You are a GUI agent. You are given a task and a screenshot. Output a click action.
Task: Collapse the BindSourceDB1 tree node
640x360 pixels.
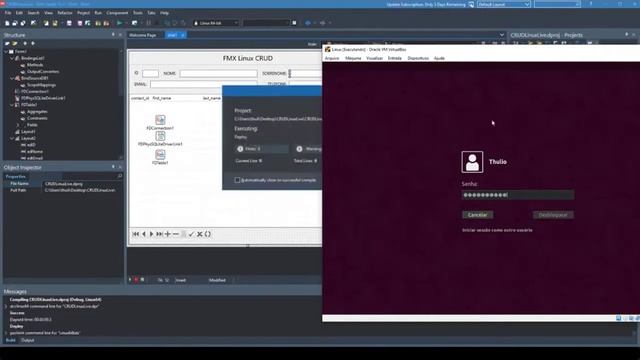[x=11, y=78]
